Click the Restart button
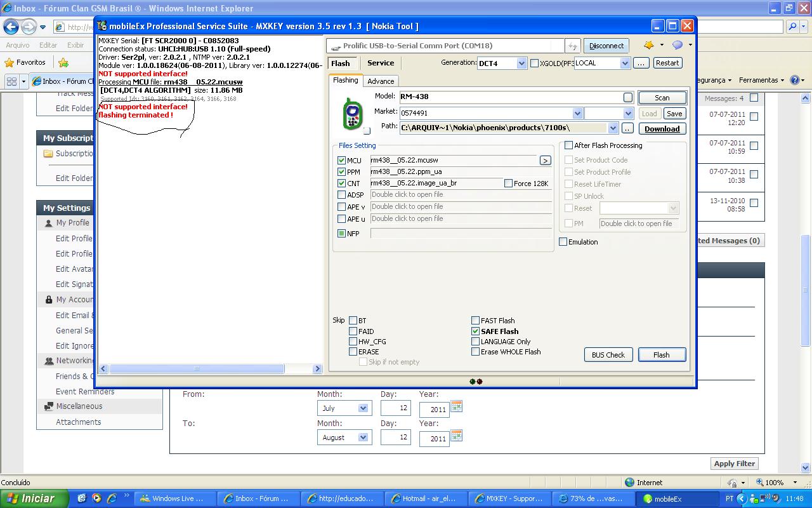The width and height of the screenshot is (812, 508). pos(667,63)
